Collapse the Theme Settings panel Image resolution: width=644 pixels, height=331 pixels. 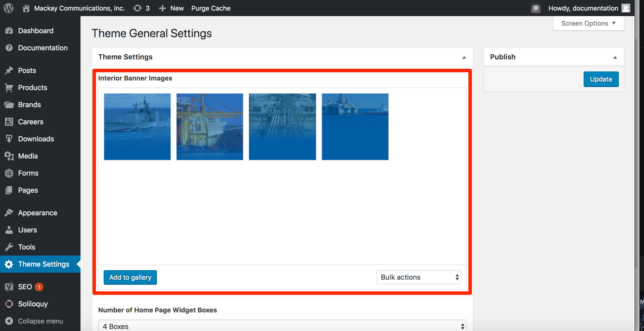464,57
